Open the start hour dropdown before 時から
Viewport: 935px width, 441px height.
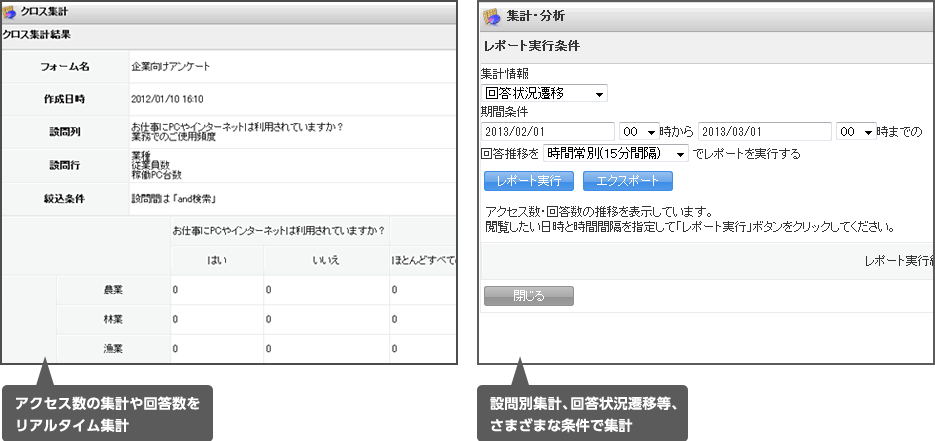coord(639,131)
